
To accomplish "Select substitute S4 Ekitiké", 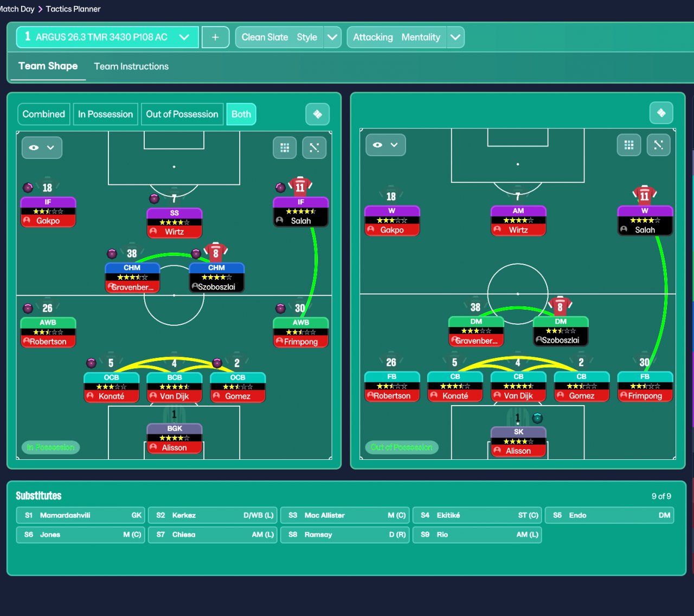I will [x=478, y=516].
